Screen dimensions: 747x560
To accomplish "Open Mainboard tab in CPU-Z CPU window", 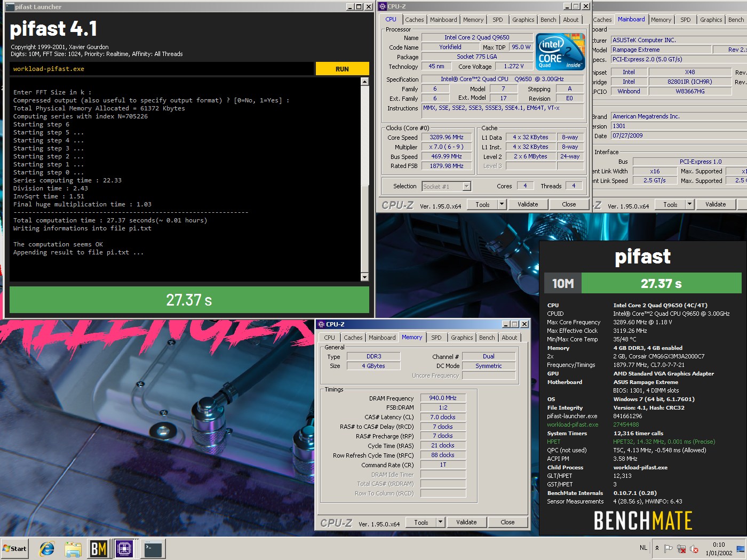I will 443,20.
